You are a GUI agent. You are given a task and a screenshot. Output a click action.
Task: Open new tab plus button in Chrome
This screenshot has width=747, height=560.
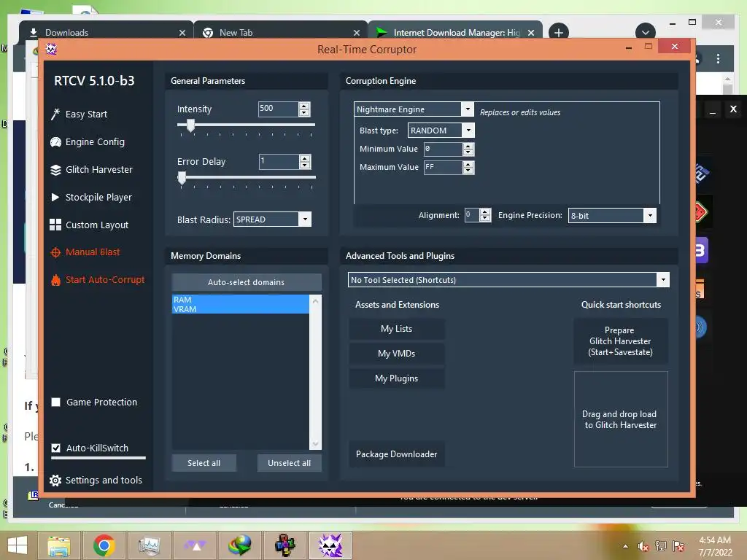click(x=559, y=32)
